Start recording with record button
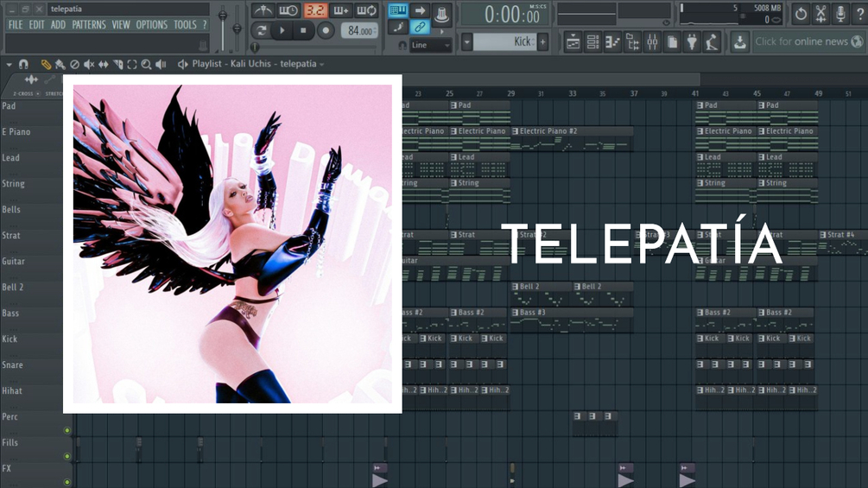This screenshot has width=868, height=488. [x=326, y=30]
